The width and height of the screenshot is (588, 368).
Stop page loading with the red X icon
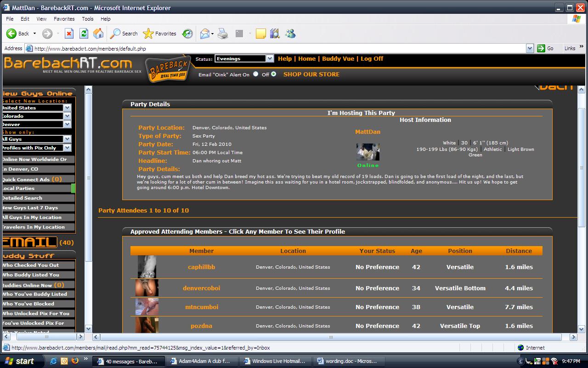tap(69, 34)
